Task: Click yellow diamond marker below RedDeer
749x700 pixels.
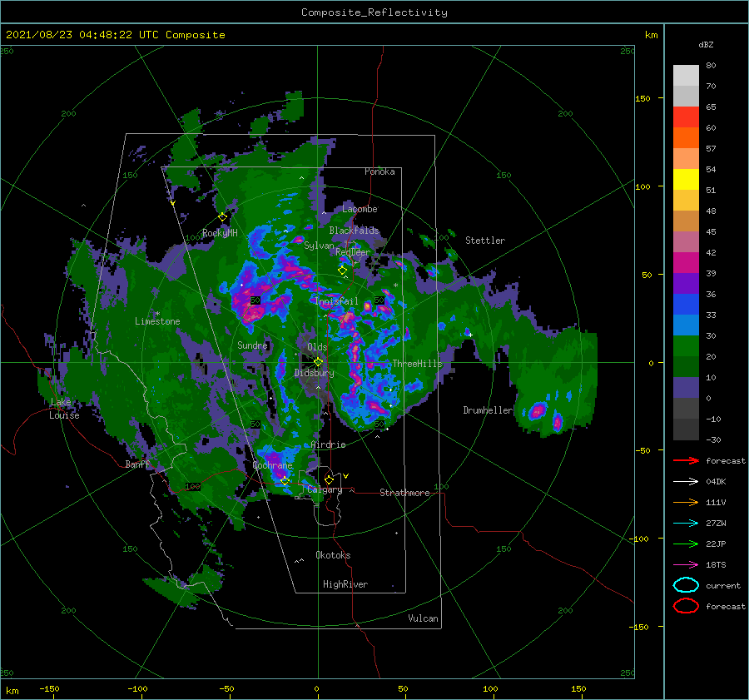Action: (342, 271)
